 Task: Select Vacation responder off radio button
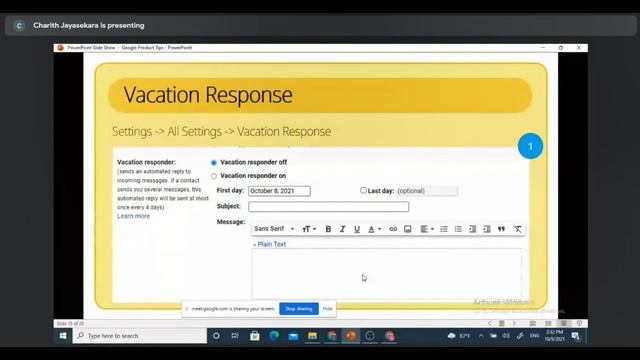[214, 162]
